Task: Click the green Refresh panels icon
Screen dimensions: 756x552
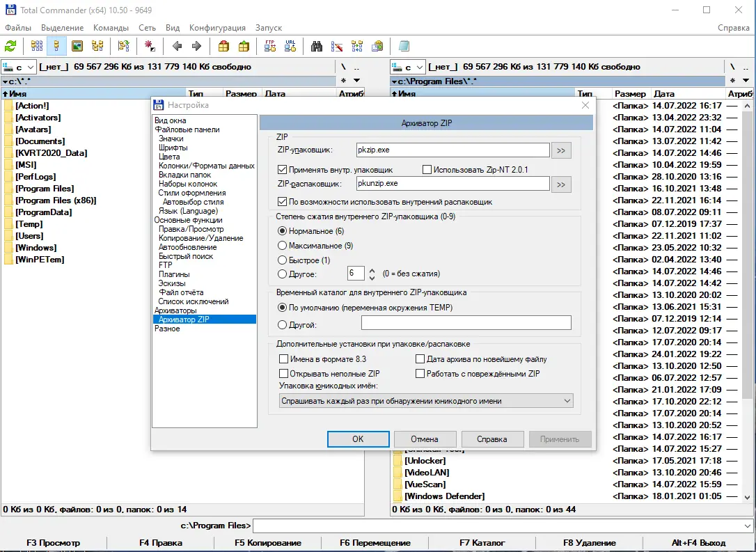Action: [10, 46]
